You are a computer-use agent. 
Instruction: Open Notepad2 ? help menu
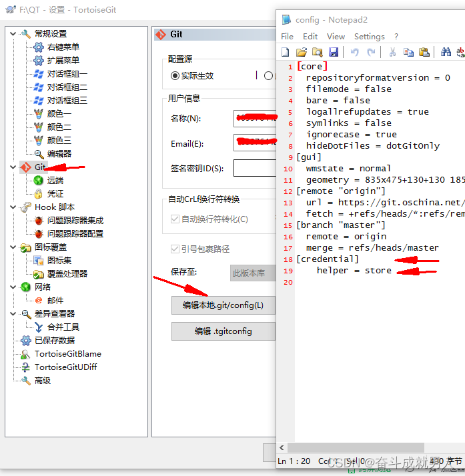point(396,37)
